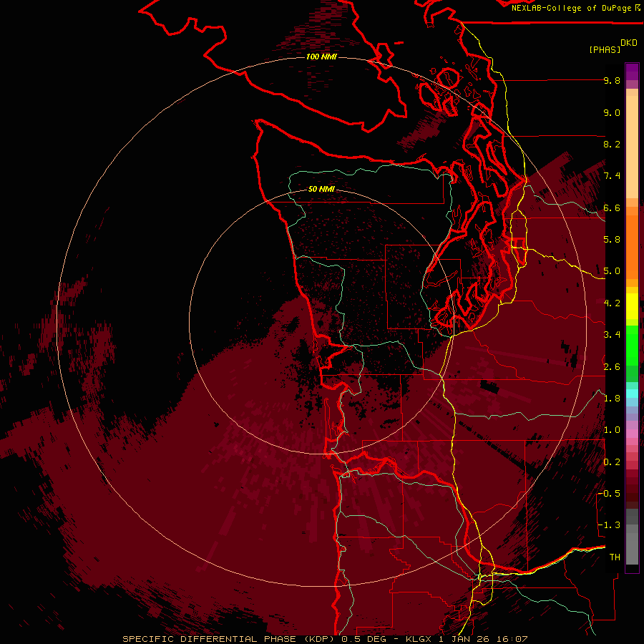Click the -0.5 legend value
Viewport: 644px width, 644px height.
609,493
